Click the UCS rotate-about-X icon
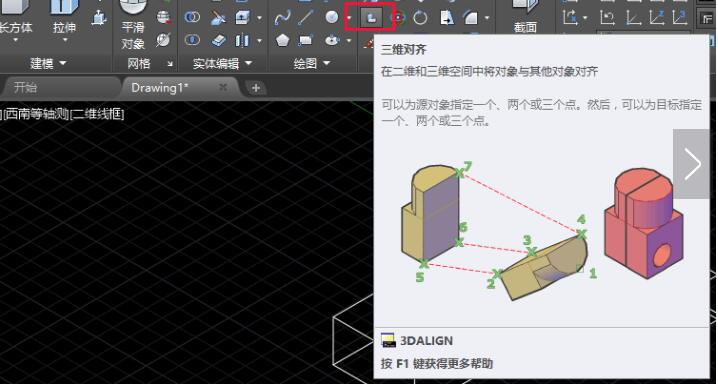Viewport: 718px width, 384px height. (570, 18)
